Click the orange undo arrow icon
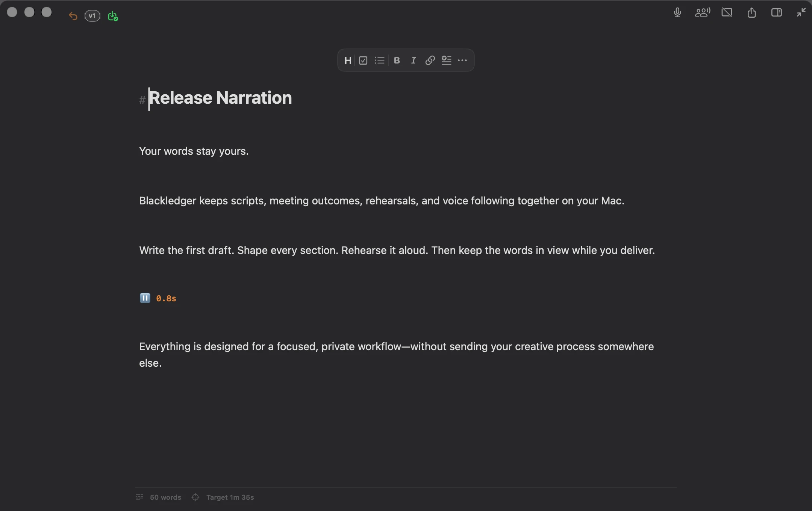The width and height of the screenshot is (812, 511). click(x=73, y=16)
